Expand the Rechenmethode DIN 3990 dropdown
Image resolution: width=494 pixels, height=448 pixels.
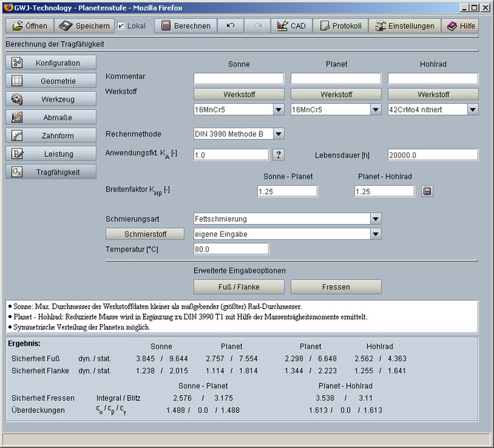278,134
